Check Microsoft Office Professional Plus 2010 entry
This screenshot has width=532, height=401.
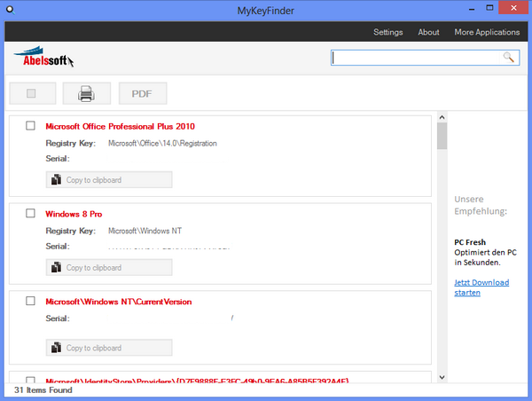point(30,126)
